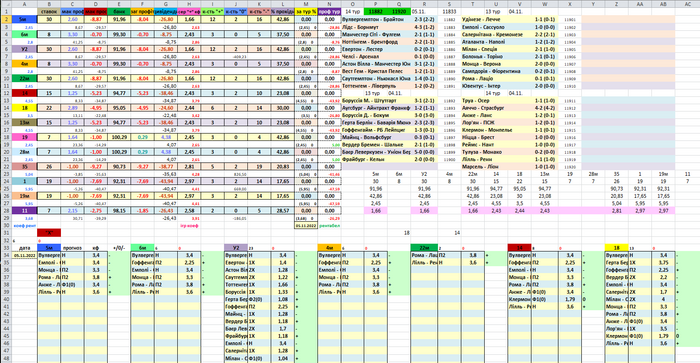This screenshot has height=363, width=700.
Task: Click the 'Тулуза - Монако' match cell
Action: (x=496, y=152)
